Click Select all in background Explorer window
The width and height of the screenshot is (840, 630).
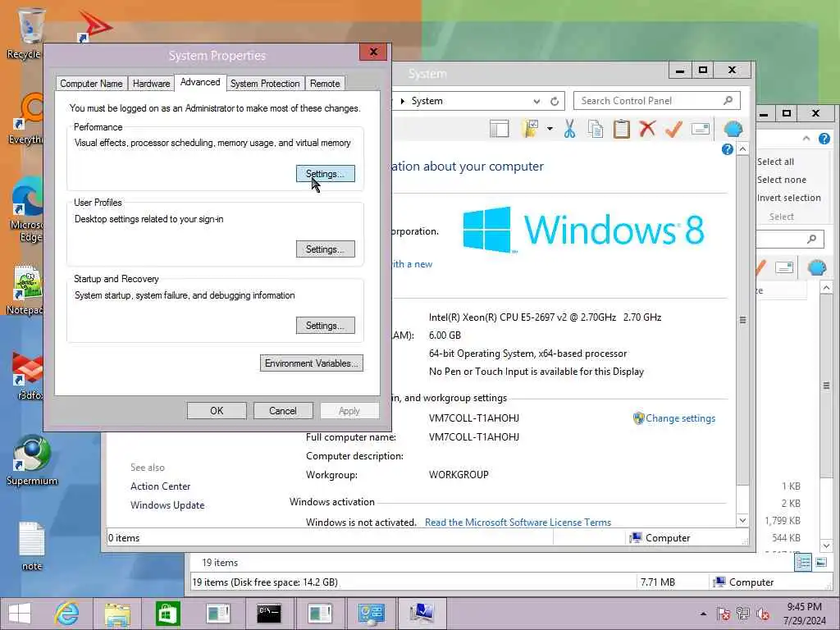(775, 162)
